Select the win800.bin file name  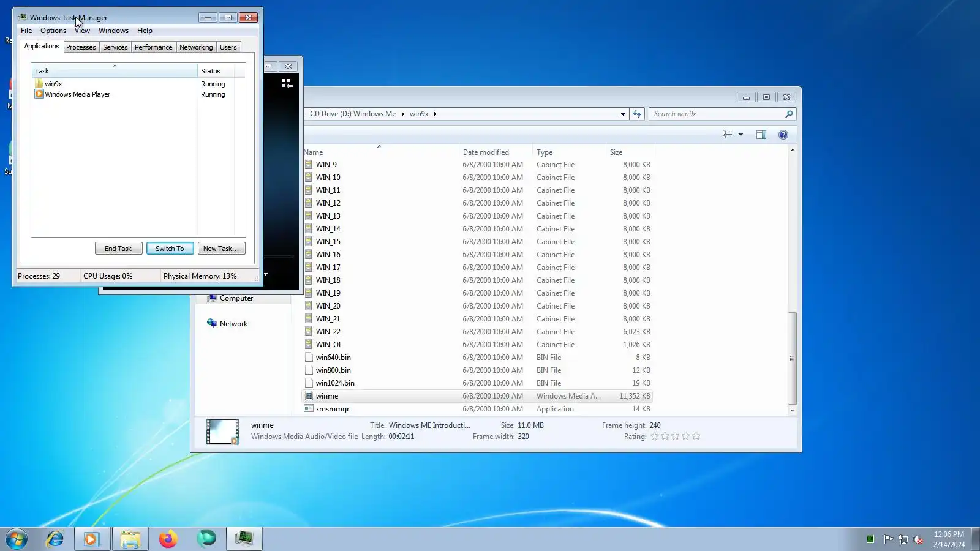[333, 370]
